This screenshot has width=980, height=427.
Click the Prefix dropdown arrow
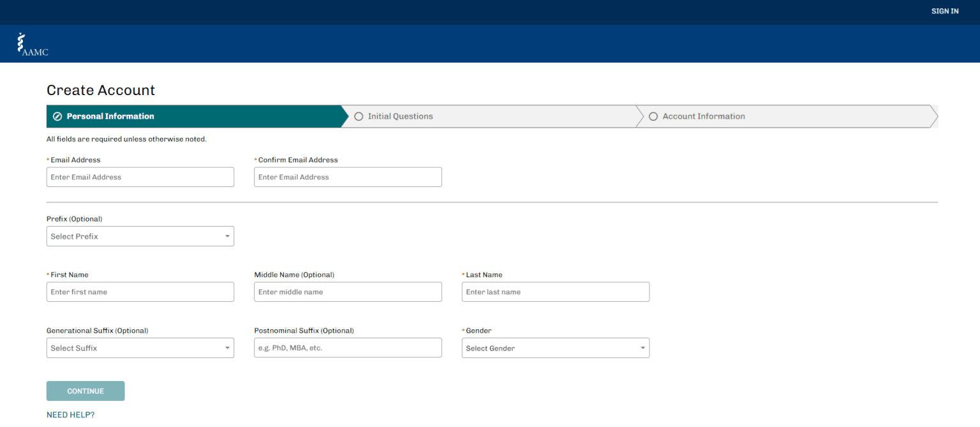227,236
